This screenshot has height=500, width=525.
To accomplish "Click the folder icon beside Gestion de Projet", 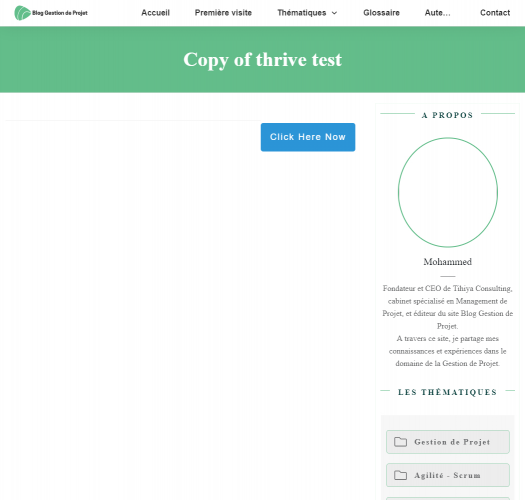I will point(400,442).
